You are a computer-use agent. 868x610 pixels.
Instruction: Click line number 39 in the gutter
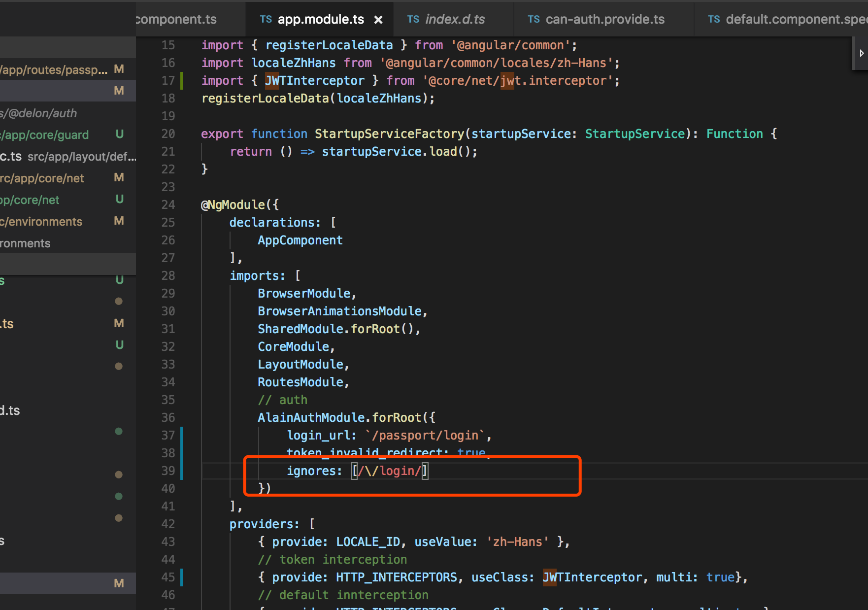(x=168, y=471)
